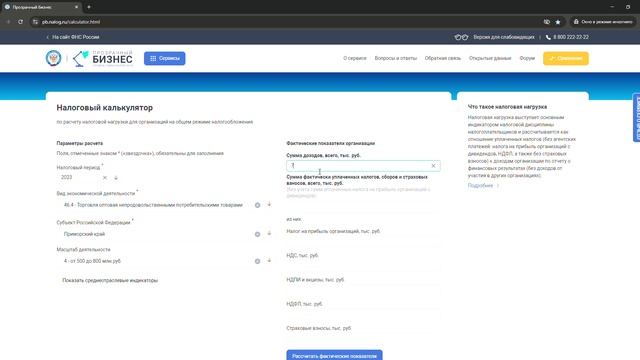Click the glasses accessibility icon
The width and height of the screenshot is (640, 360).
pos(461,37)
